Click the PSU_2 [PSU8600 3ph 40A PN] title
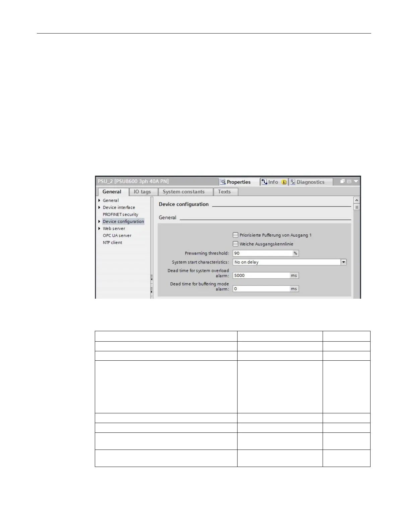Viewport: 399px width, 532px height. coord(133,181)
